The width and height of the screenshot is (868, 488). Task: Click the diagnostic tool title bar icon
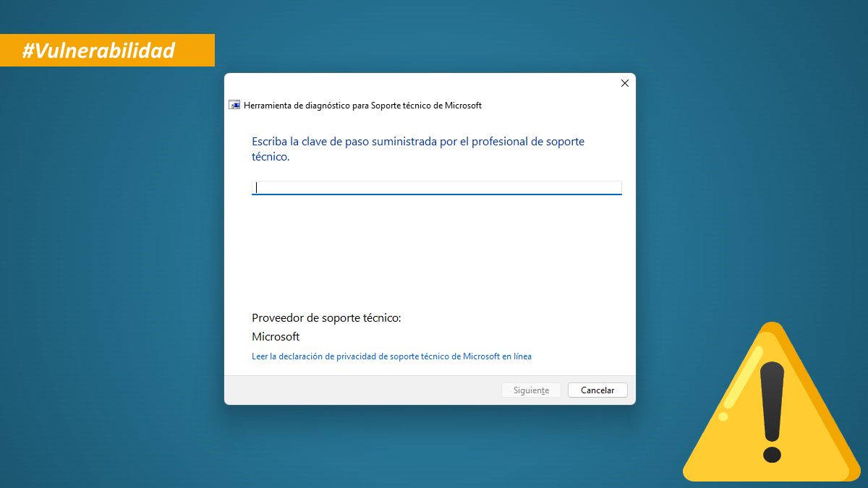(x=234, y=105)
